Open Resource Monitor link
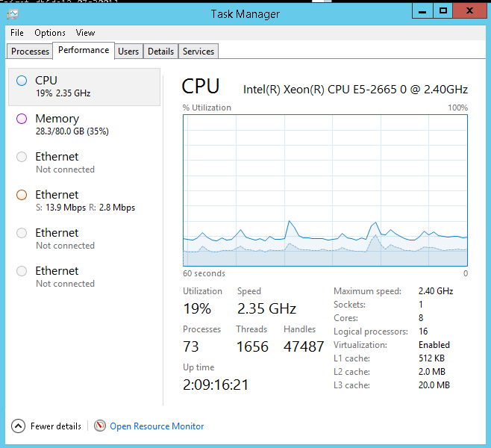 [157, 426]
